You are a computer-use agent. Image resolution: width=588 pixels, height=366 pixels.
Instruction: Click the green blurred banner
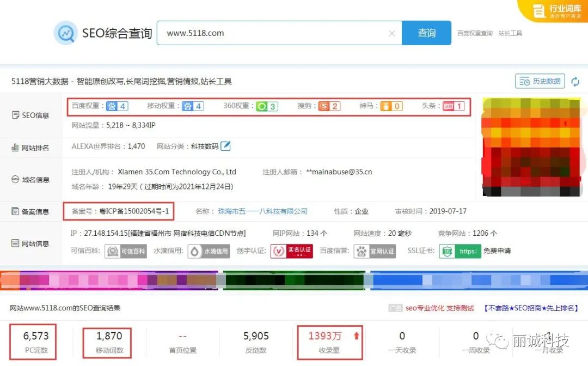[x=294, y=280]
